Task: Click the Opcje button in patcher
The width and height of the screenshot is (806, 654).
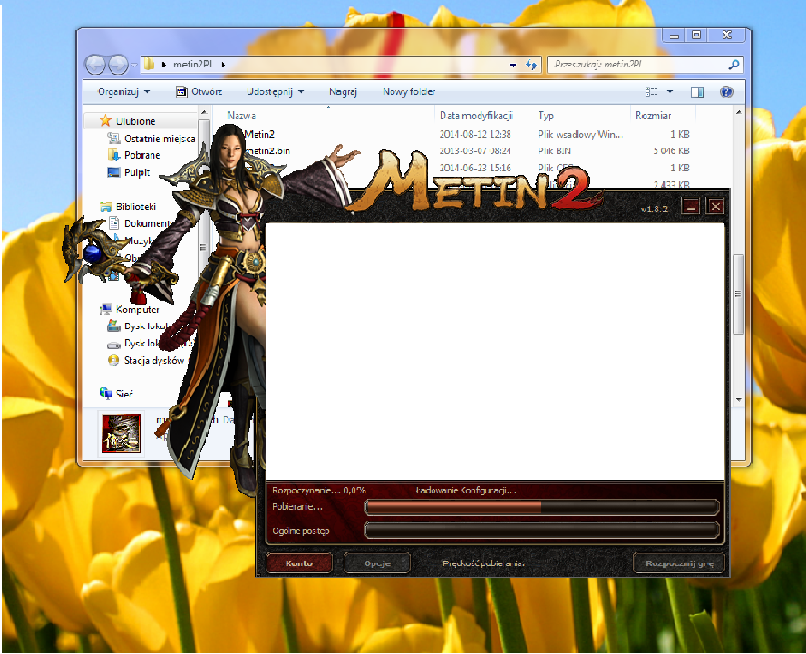Action: click(377, 563)
